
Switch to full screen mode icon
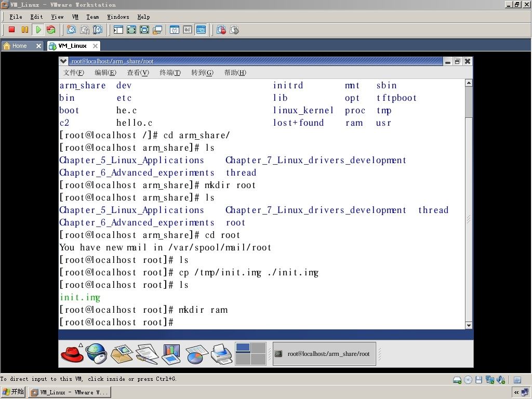pyautogui.click(x=144, y=30)
